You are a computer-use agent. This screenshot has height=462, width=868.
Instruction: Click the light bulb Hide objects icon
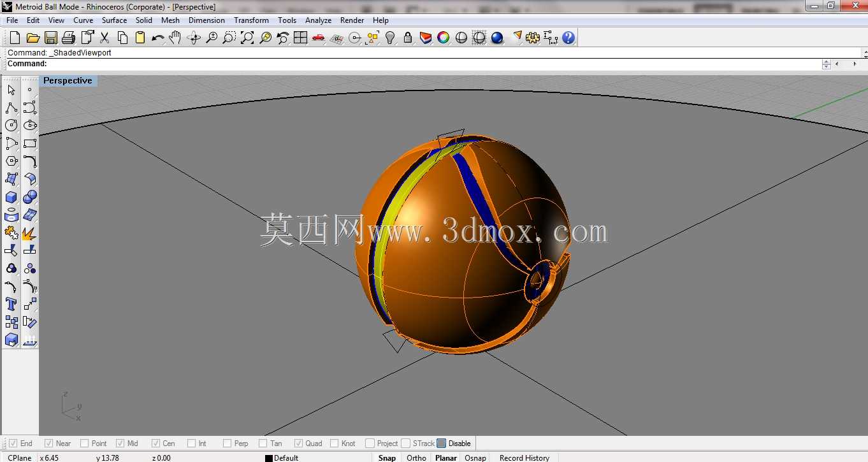pos(390,38)
